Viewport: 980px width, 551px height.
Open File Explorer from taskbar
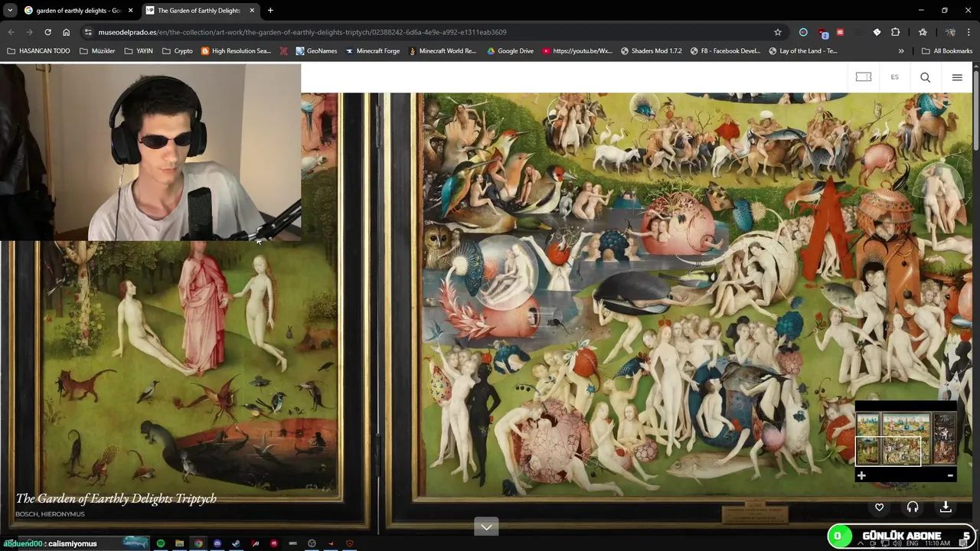[179, 544]
